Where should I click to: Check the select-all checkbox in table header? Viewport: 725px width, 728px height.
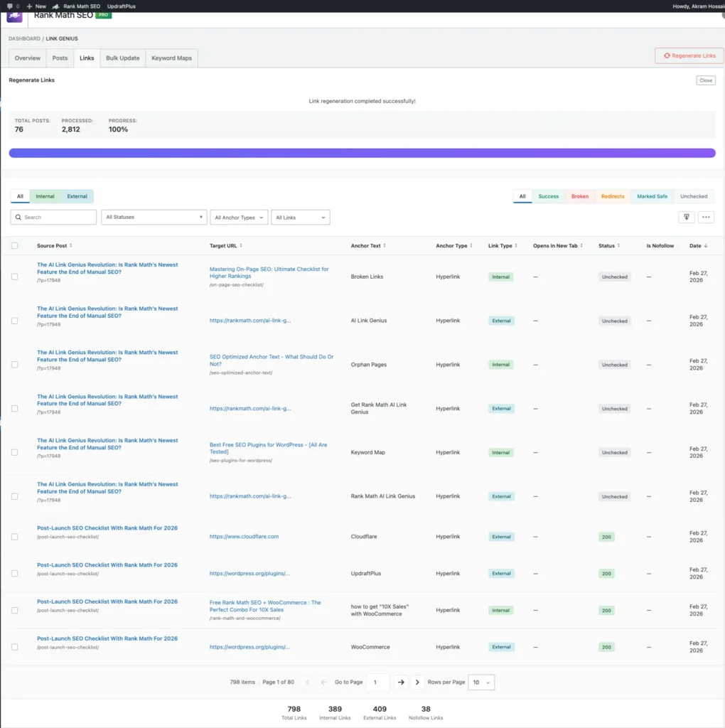[x=14, y=245]
